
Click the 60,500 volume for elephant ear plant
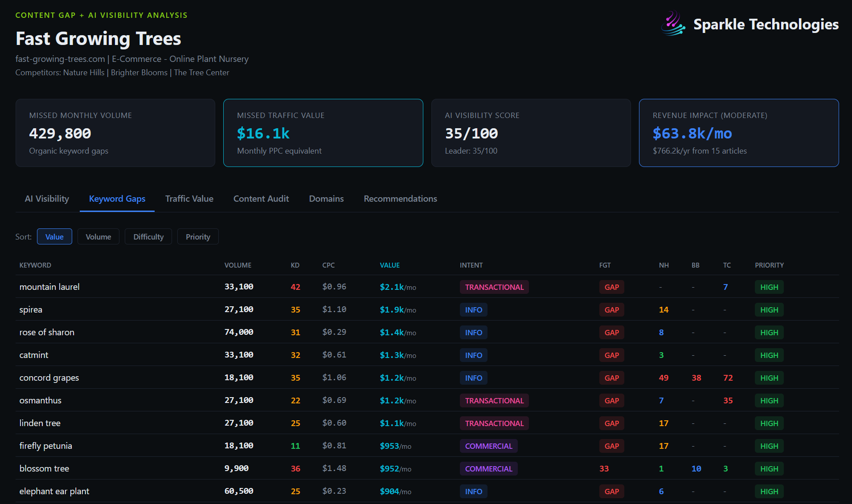[239, 491]
